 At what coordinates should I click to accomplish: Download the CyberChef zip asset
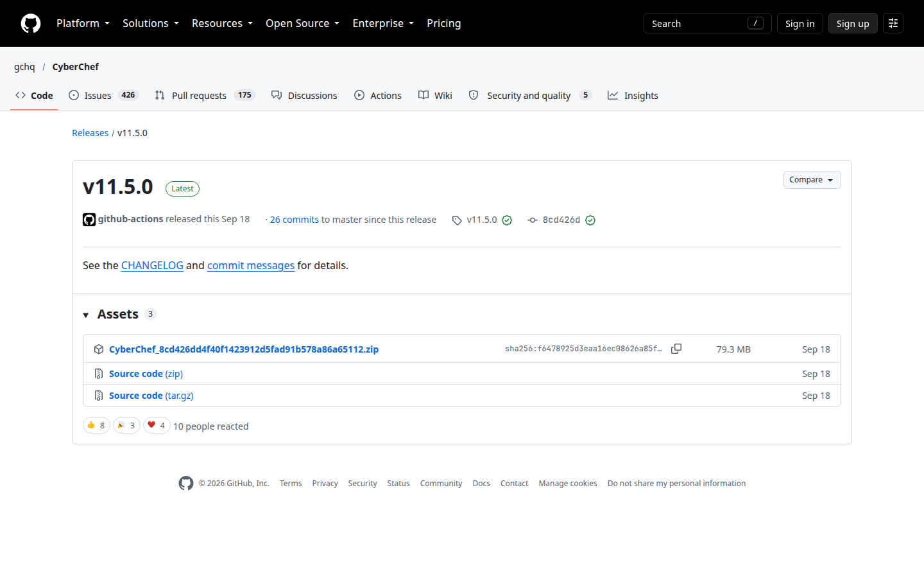pos(244,349)
